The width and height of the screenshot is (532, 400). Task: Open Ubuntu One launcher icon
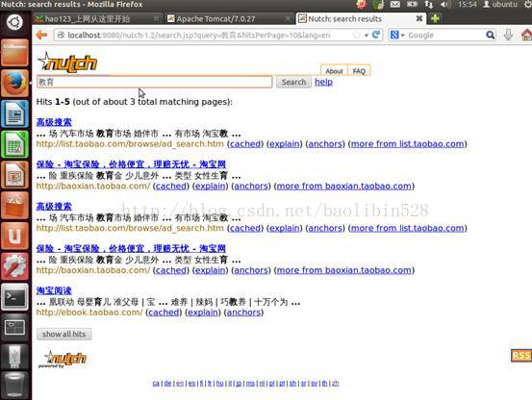click(x=14, y=236)
